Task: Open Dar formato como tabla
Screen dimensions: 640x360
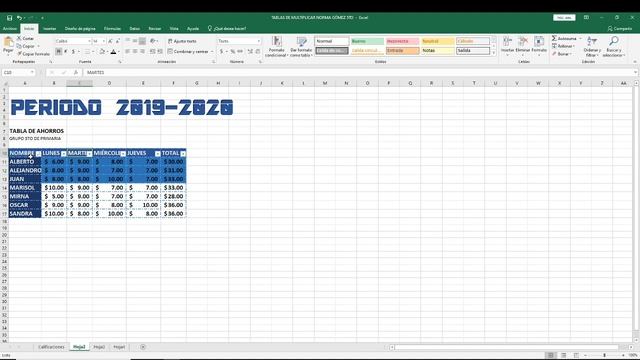Action: pyautogui.click(x=301, y=47)
